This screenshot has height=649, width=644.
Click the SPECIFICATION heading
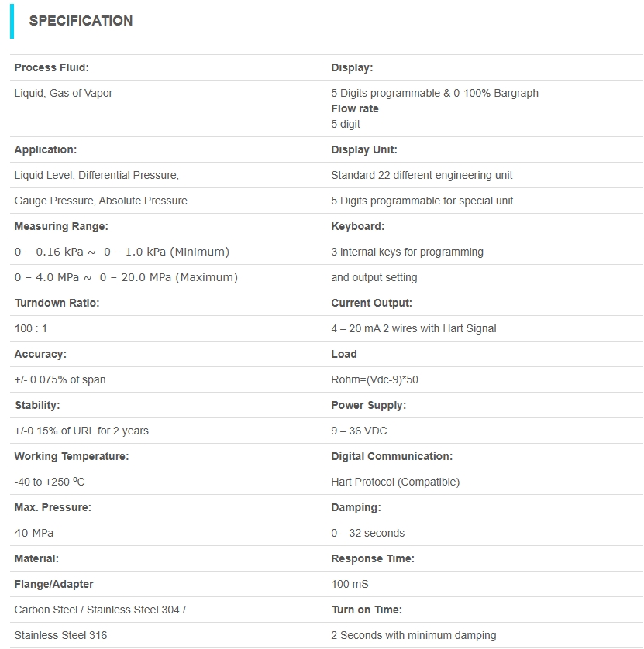81,21
